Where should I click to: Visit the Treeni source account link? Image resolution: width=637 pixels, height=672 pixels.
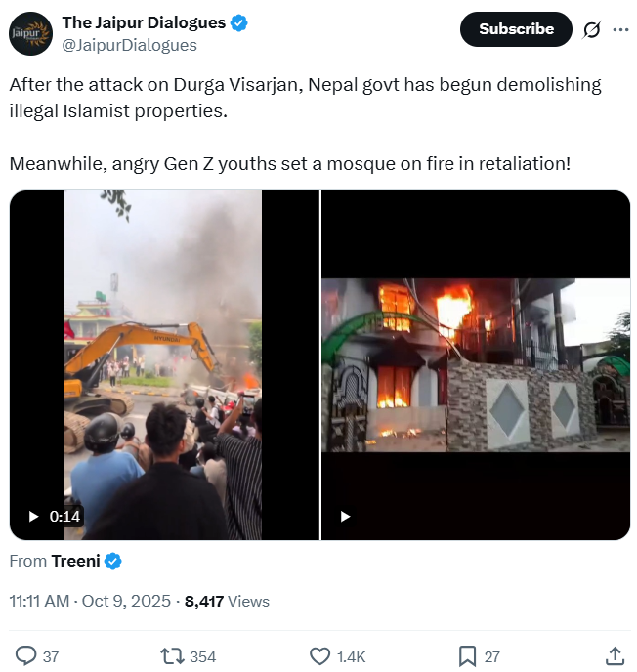76,562
